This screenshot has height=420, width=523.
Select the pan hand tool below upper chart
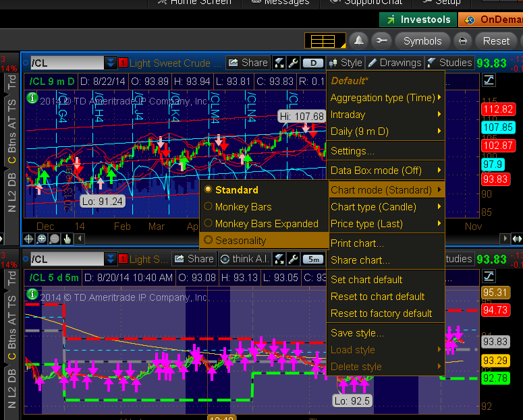(67, 239)
